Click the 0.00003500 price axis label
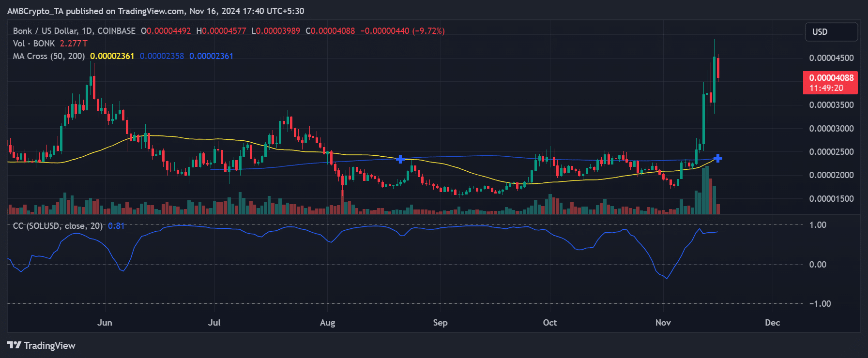This screenshot has height=358, width=868. (x=832, y=105)
